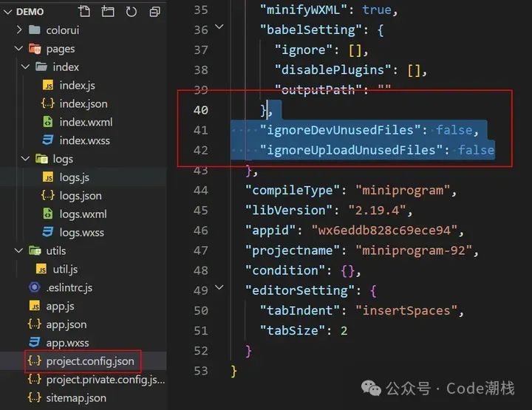Click the JS icon beside index.js

(x=48, y=85)
